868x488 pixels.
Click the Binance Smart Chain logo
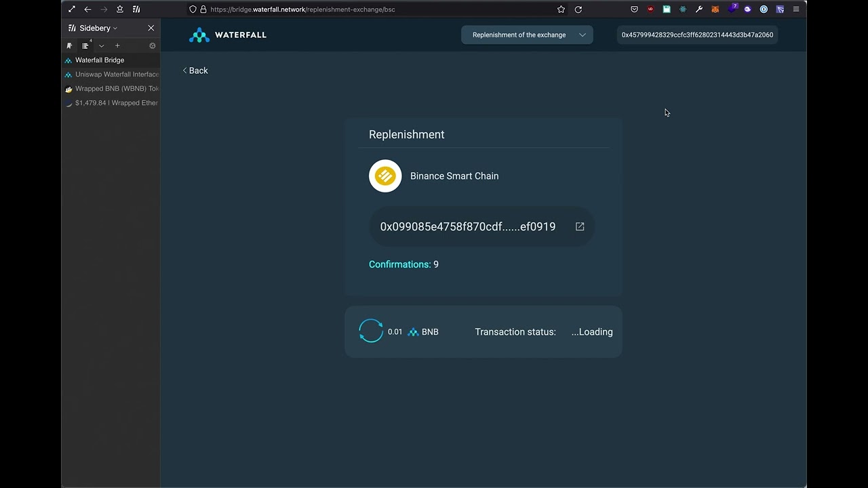(x=385, y=176)
